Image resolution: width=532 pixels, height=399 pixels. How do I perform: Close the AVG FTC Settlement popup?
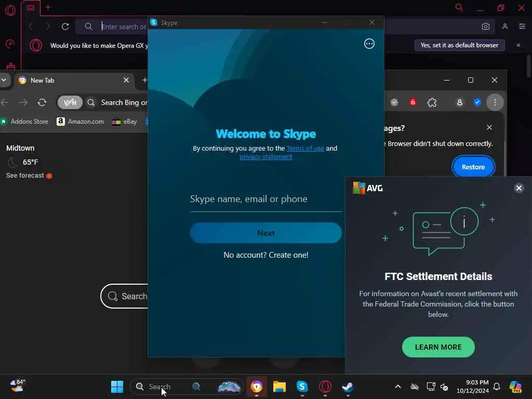click(x=518, y=188)
